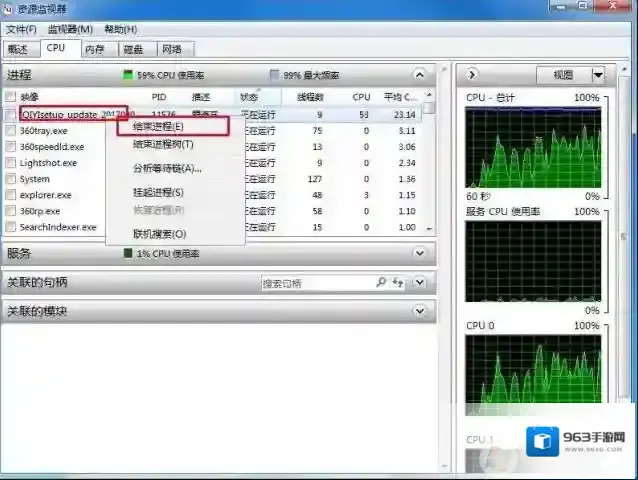Select 挂起进程(S) in the context menu
638x480 pixels.
point(158,192)
